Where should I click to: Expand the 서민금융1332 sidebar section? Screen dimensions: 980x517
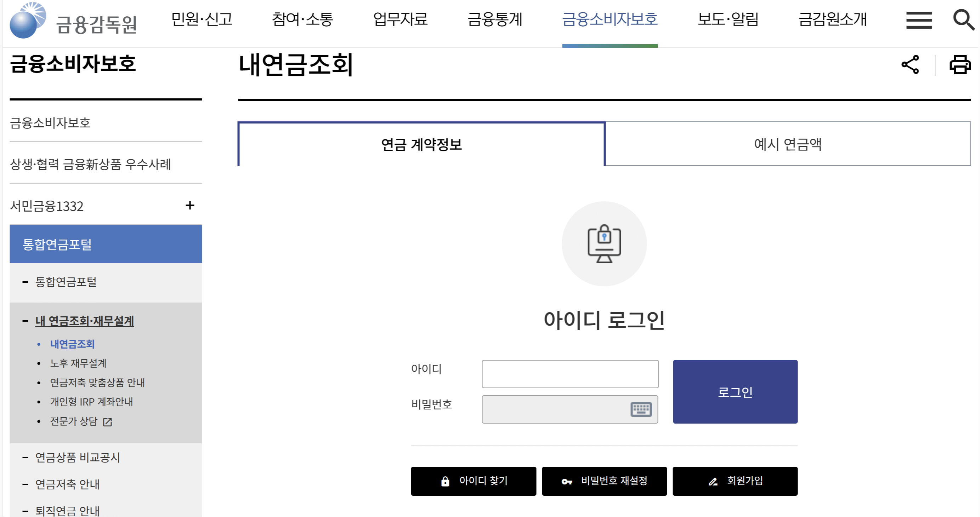pos(190,206)
